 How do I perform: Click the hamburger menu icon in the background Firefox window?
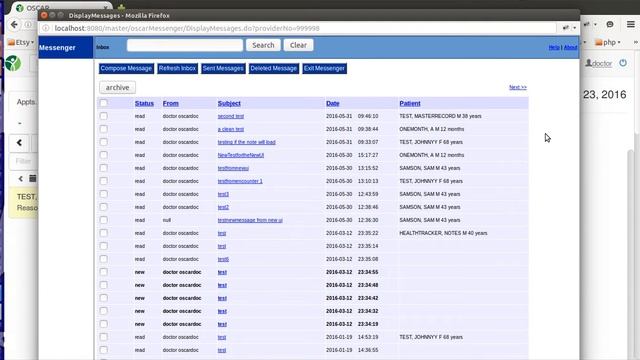(631, 24)
